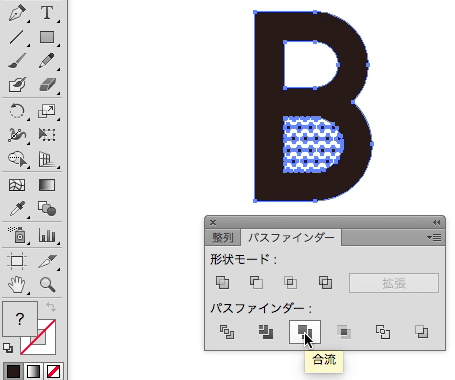Click the 拡張 button
Viewport: 455px width, 380px height.
pyautogui.click(x=394, y=283)
